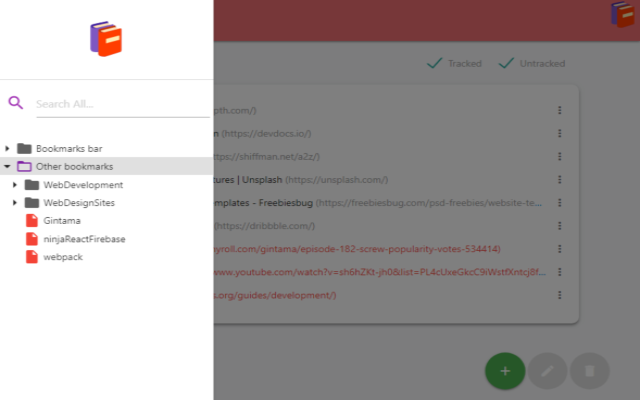Viewport: 640px width, 400px height.
Task: Click the green add bookmark button
Action: pyautogui.click(x=505, y=371)
